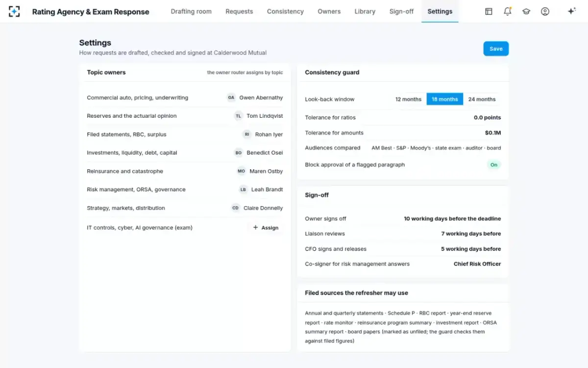Change liaison review 7 working days value
588x368 pixels.
(x=471, y=234)
